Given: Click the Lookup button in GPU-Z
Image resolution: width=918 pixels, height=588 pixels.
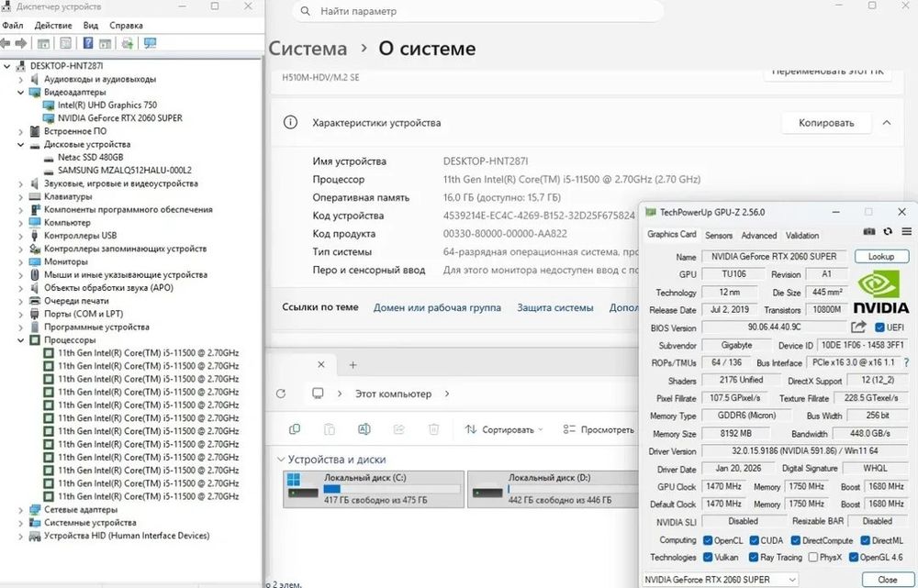Looking at the screenshot, I should 881,256.
